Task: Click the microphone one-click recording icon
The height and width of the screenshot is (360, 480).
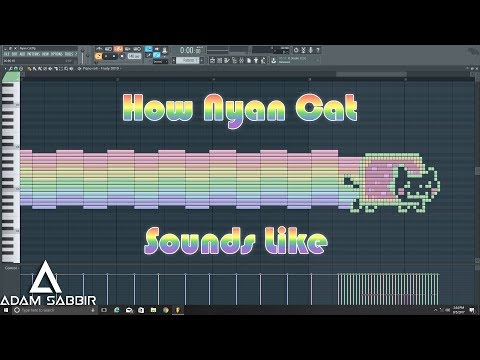Action: (x=311, y=50)
